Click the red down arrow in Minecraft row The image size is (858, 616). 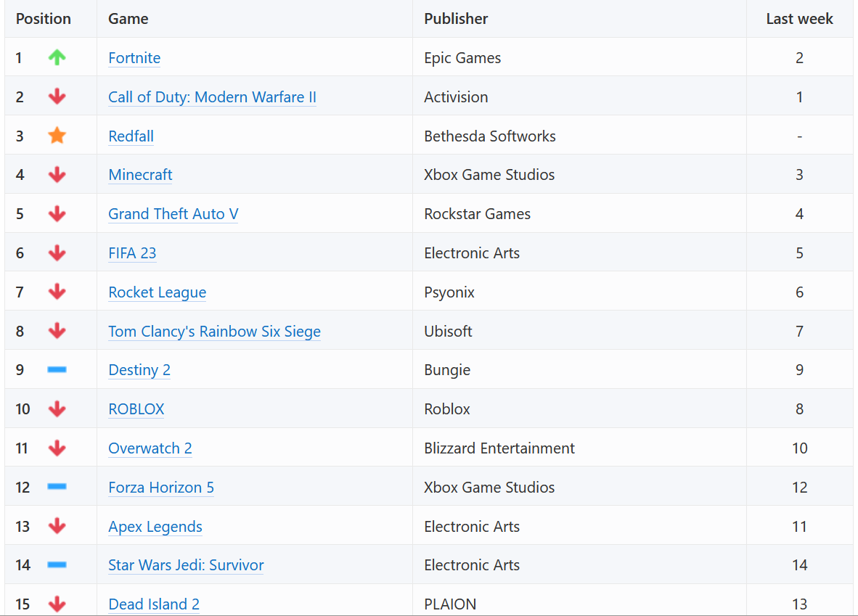[57, 175]
